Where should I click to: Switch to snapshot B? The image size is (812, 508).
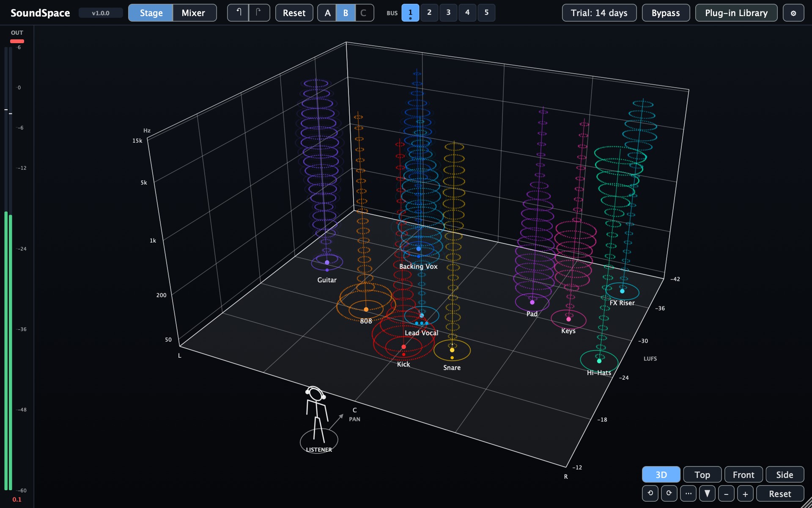(x=346, y=13)
